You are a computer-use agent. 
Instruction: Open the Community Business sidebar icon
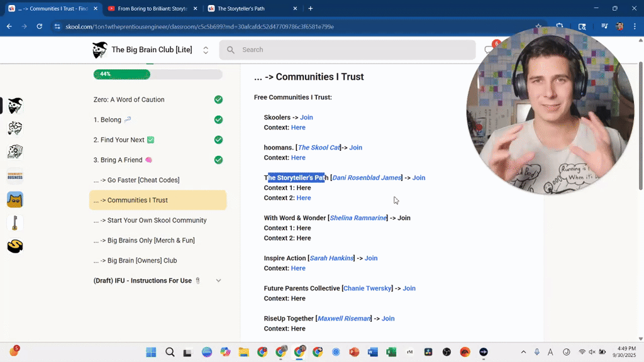[x=15, y=176]
